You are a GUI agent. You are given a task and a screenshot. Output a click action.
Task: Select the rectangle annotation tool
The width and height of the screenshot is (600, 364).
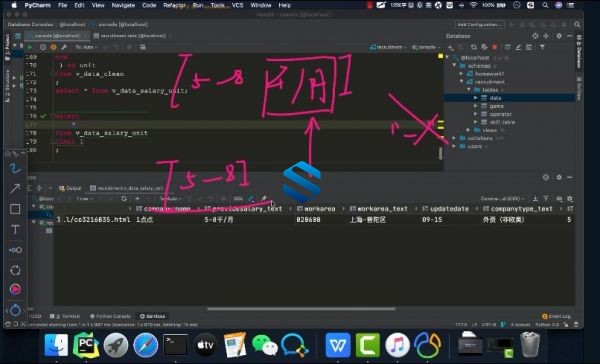point(15,209)
